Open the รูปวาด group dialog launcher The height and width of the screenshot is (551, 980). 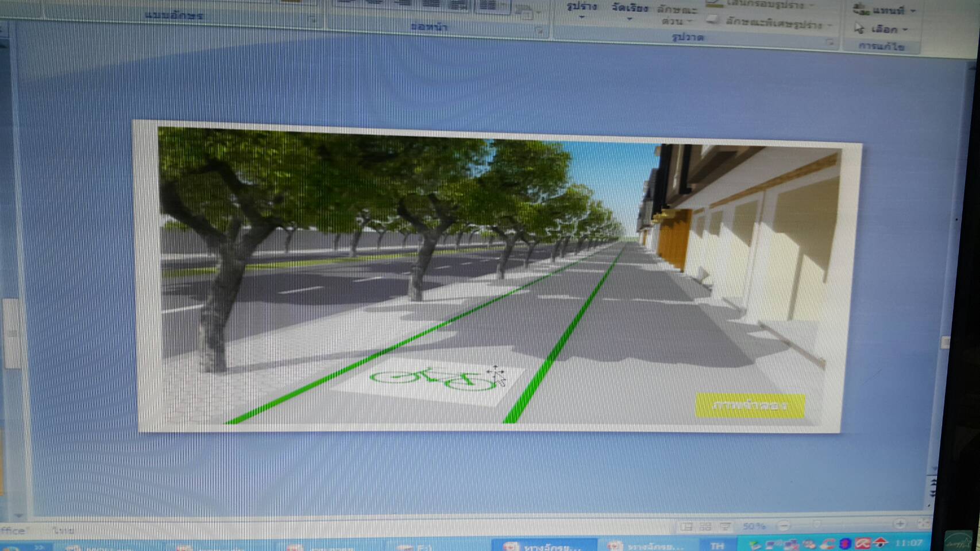click(829, 42)
